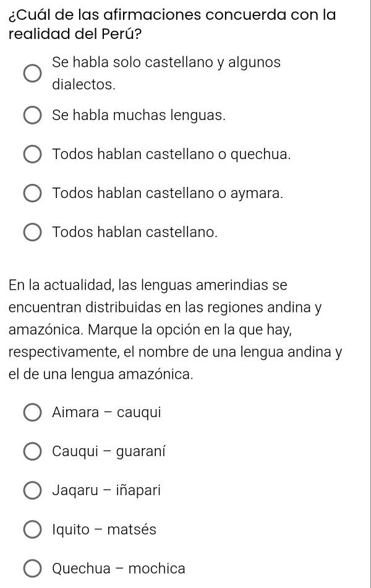Click the 'Iquito – matsés' label text
Image resolution: width=371 pixels, height=588 pixels.
pyautogui.click(x=104, y=529)
